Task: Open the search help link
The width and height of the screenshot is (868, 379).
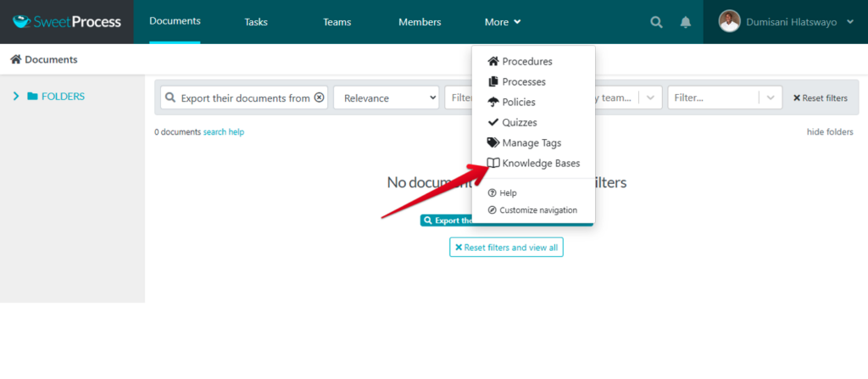Action: point(224,132)
